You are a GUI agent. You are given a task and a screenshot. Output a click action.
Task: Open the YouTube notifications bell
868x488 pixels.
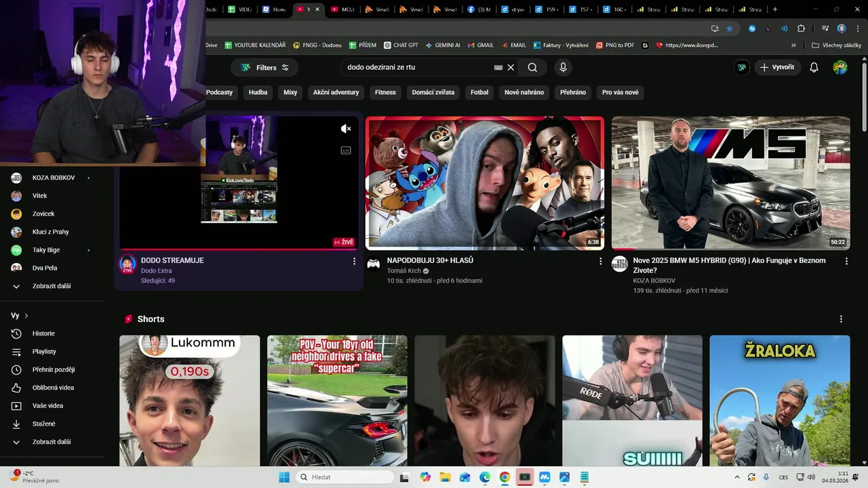pos(814,67)
